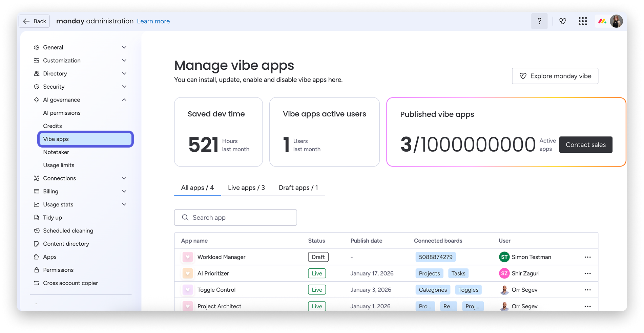644x333 pixels.
Task: Click the Customization sliders icon
Action: pos(37,61)
